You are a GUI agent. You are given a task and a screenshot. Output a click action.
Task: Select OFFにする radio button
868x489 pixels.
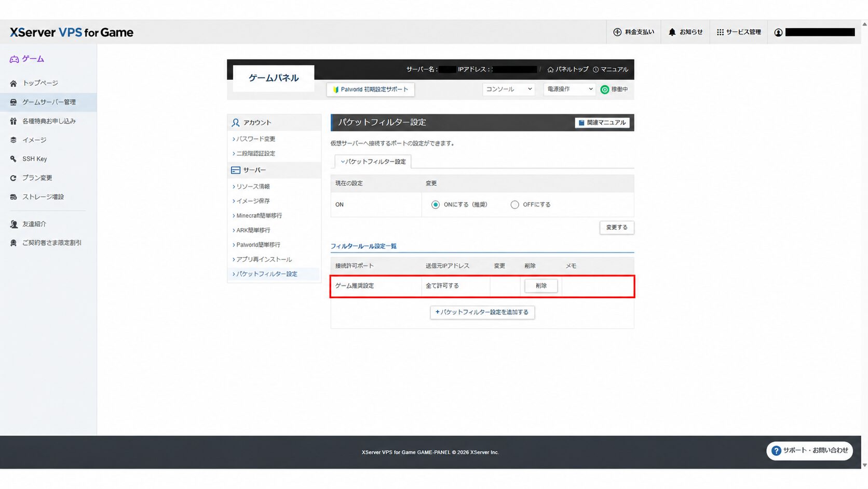[x=514, y=205]
